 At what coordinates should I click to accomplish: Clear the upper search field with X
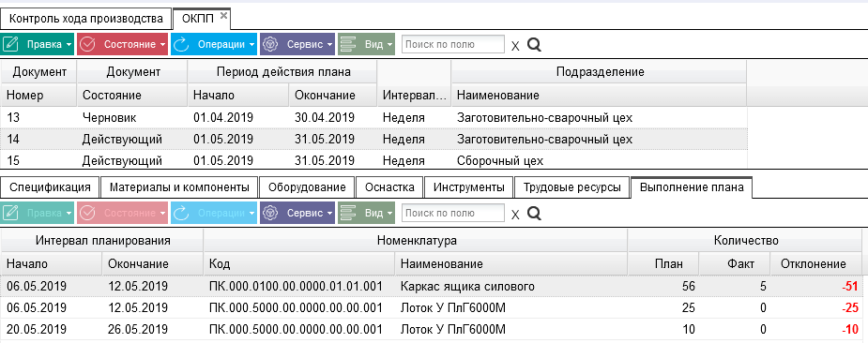click(515, 46)
